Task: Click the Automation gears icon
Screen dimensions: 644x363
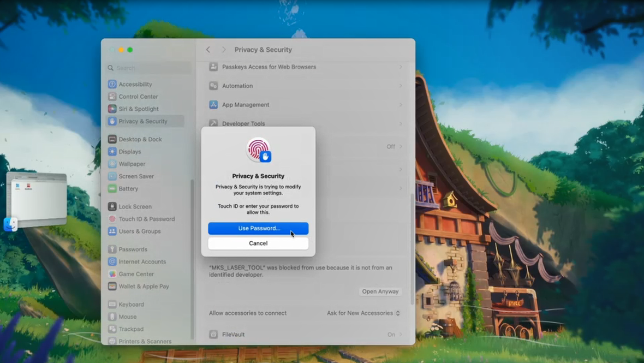Action: [x=213, y=86]
